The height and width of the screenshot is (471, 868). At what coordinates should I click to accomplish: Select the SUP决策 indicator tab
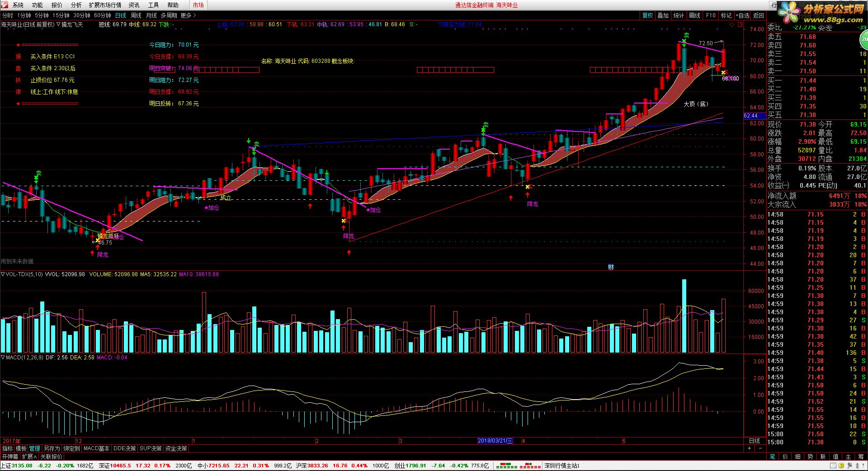pyautogui.click(x=151, y=448)
